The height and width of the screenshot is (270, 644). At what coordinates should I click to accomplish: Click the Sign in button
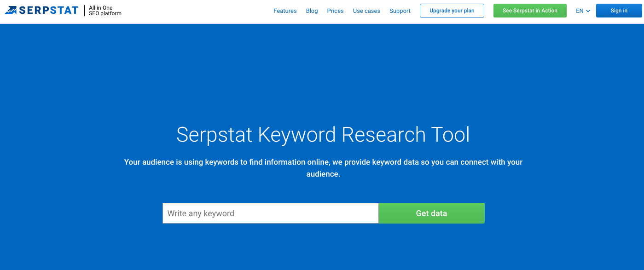coord(619,11)
